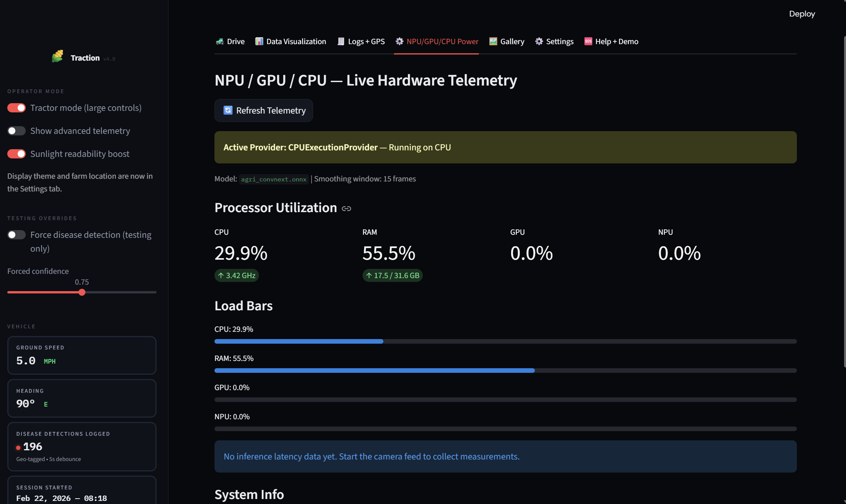Enable Force disease detection toggle
Screen dimensions: 846x504
click(16, 235)
